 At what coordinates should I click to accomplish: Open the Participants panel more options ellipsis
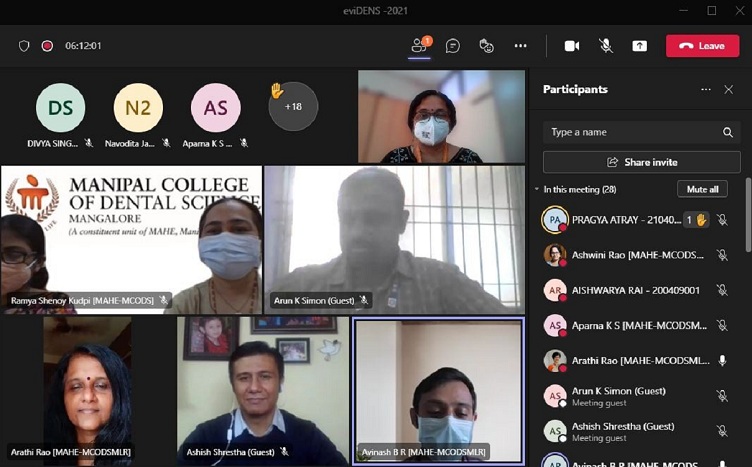click(x=706, y=89)
